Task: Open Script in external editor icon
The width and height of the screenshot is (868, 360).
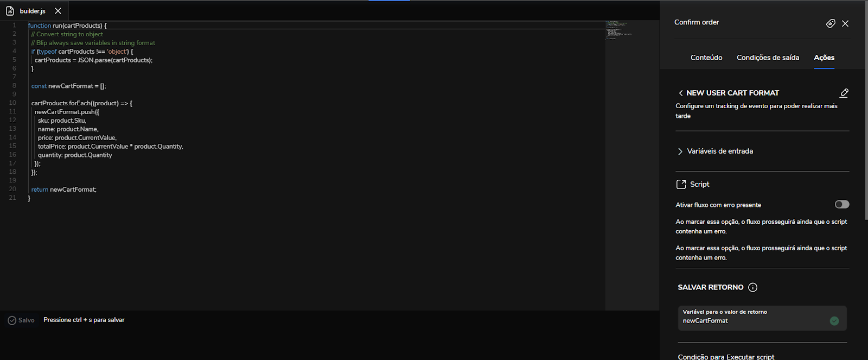Action: [x=681, y=184]
